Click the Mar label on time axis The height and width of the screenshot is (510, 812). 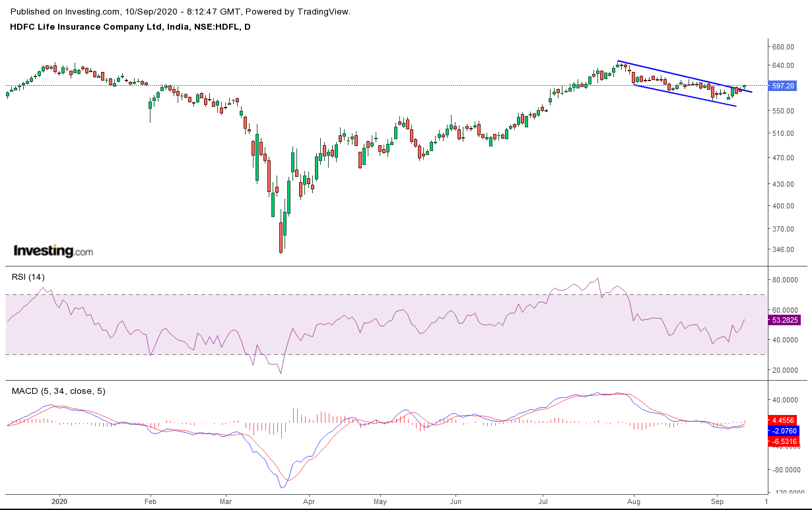click(x=225, y=502)
